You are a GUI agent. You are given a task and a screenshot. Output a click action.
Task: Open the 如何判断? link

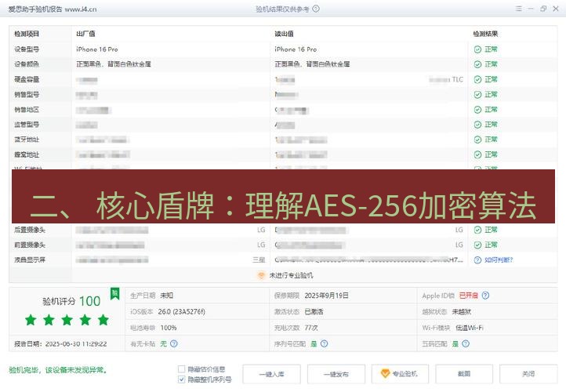[x=499, y=260]
